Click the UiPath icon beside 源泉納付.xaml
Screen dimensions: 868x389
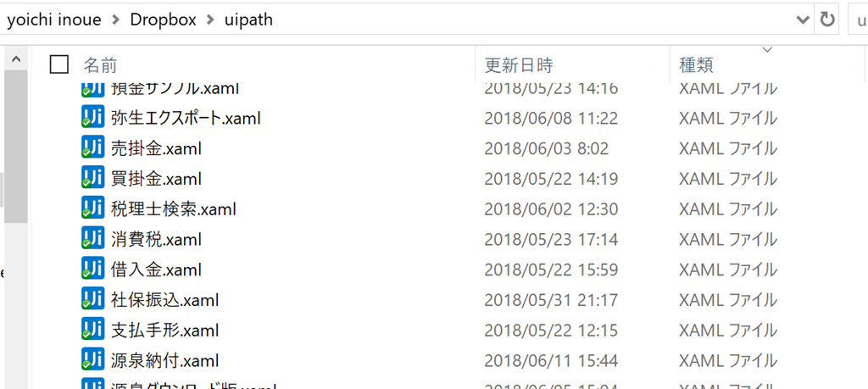point(92,361)
